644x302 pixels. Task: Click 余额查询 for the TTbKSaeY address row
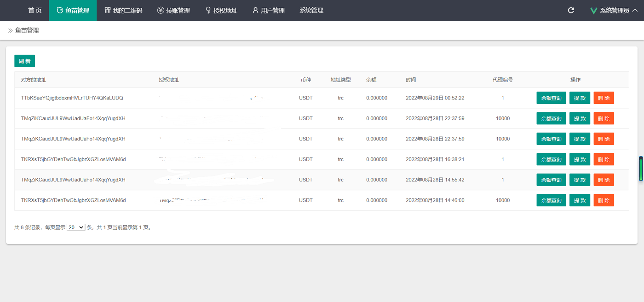tap(551, 98)
